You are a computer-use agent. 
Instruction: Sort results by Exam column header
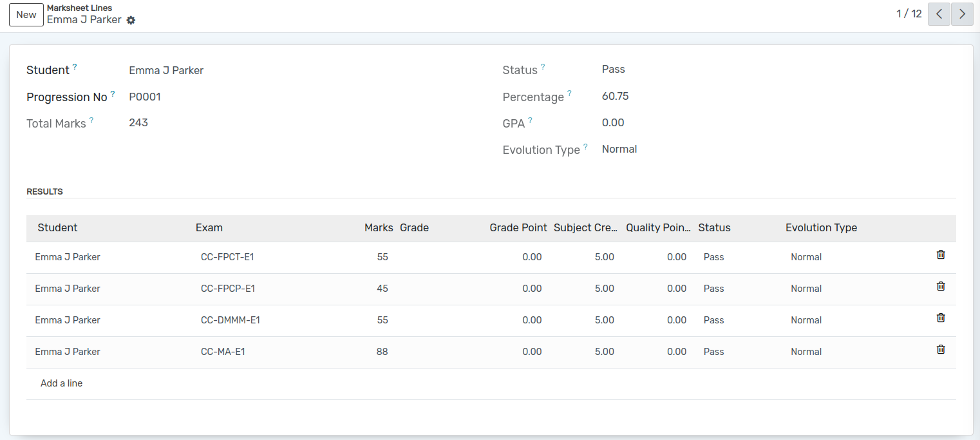click(x=209, y=227)
